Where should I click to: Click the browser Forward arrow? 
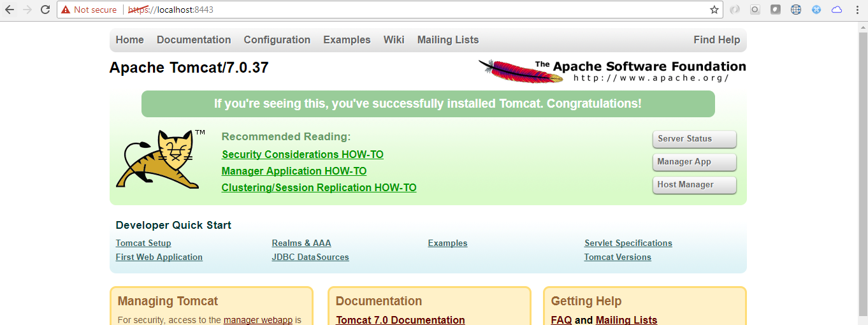point(27,10)
